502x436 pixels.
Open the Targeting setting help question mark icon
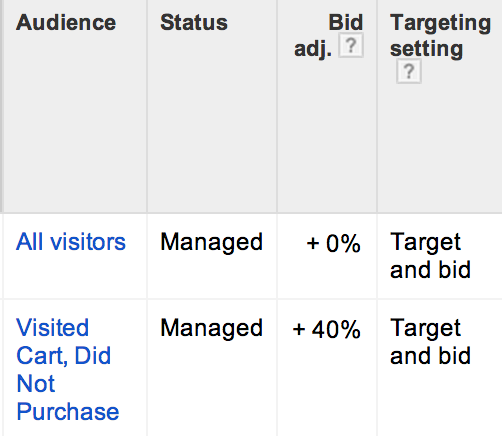[409, 71]
